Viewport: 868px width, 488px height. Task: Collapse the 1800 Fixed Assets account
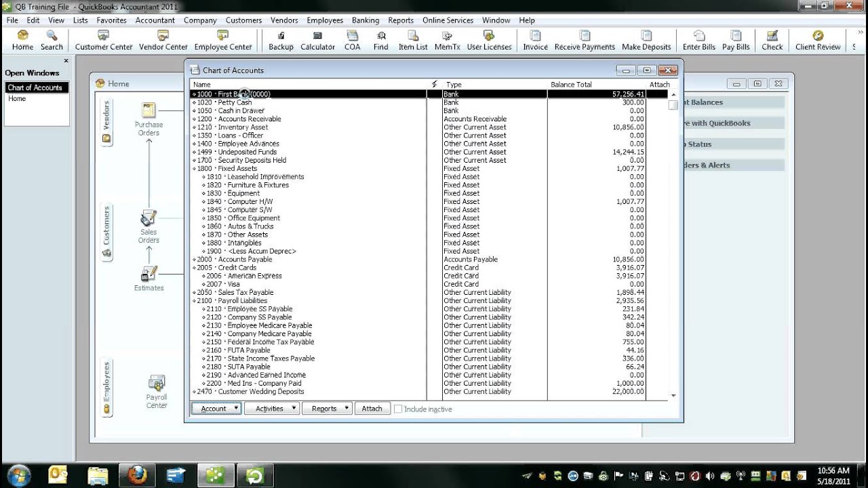point(194,169)
